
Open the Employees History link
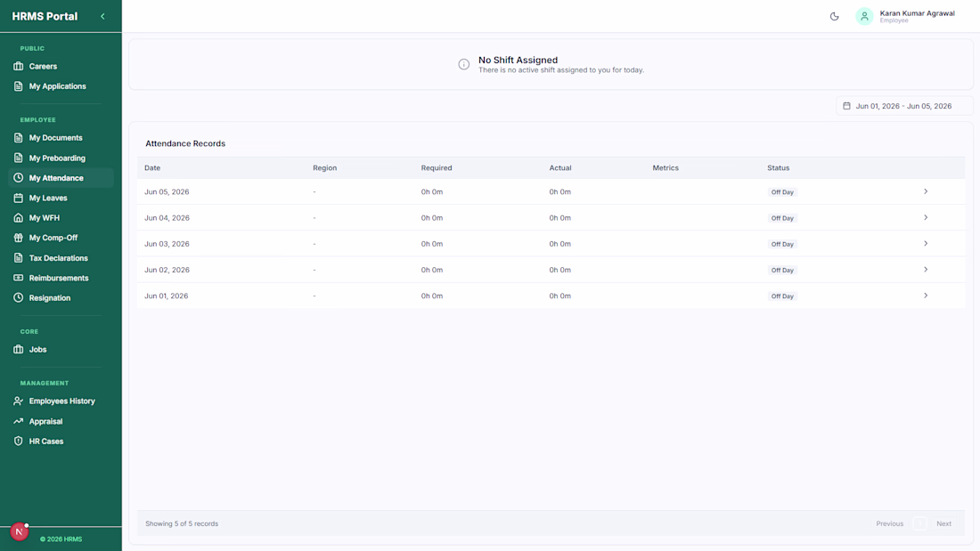tap(61, 401)
